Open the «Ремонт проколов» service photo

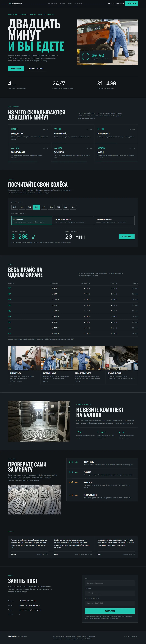pos(89,358)
